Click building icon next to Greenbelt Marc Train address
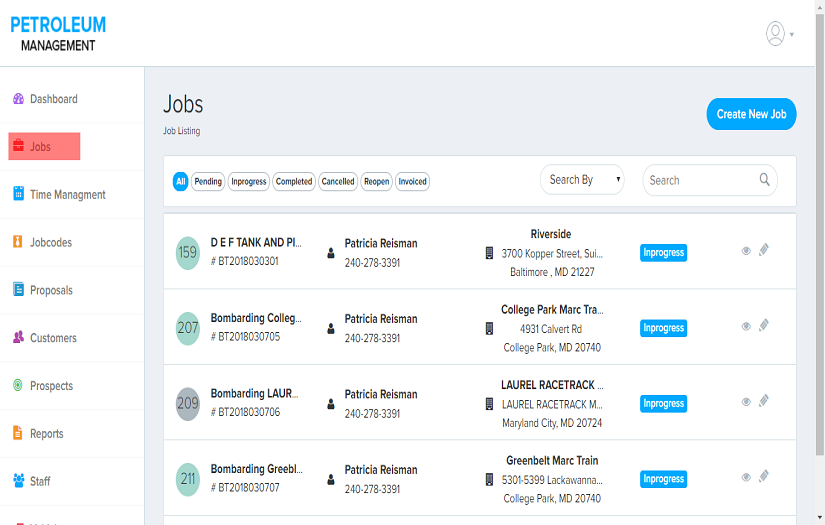Viewport: 825px width, 525px height. 489,480
